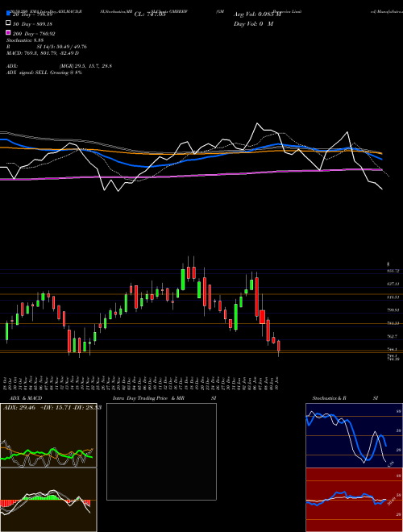Click the 'Day Vol: 0 M' label

pyautogui.click(x=253, y=23)
